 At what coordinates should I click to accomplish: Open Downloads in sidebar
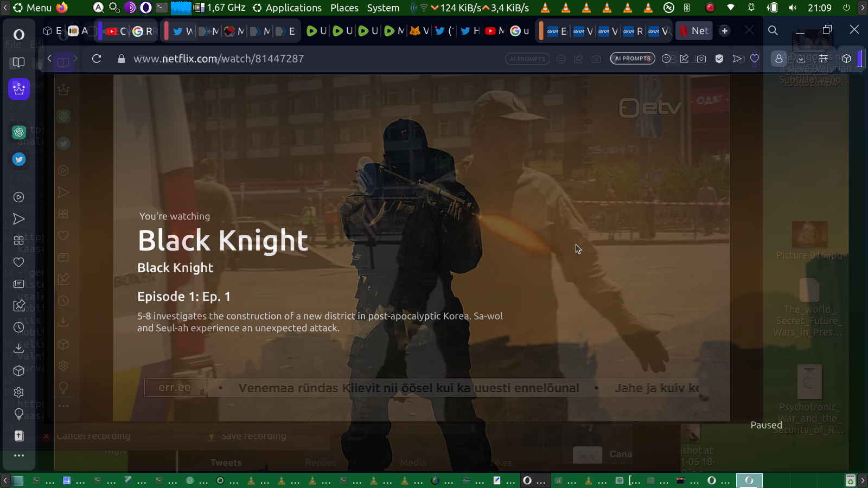pos(19,349)
